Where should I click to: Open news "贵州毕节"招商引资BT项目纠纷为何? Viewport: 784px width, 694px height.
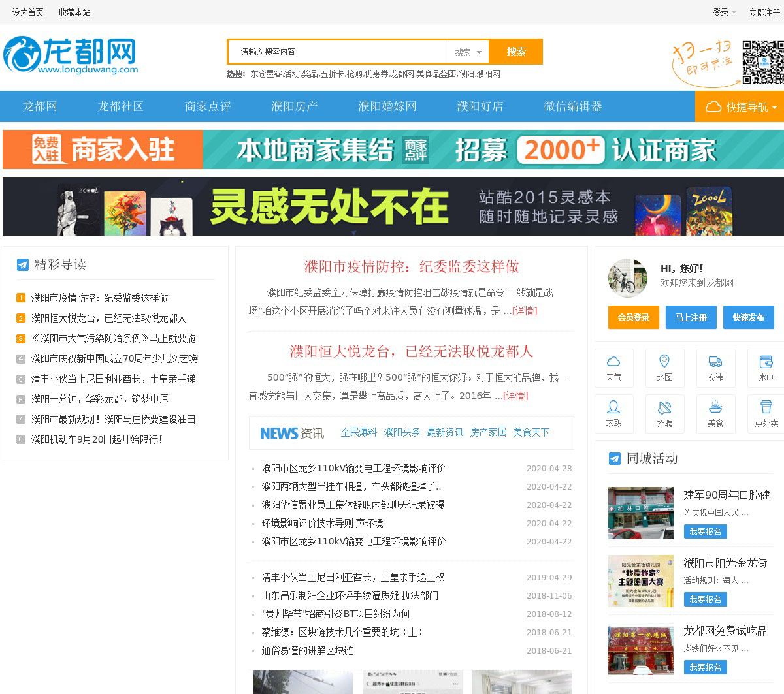coord(336,614)
